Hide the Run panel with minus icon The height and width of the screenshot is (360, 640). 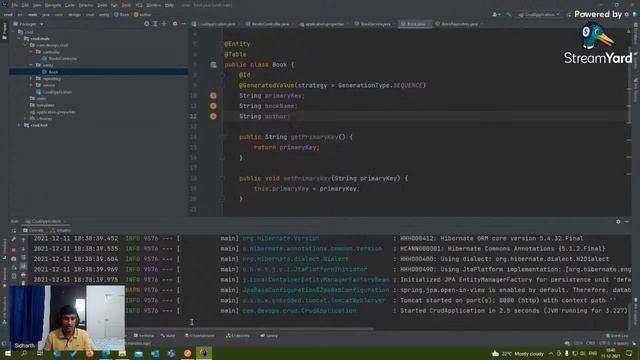627,221
